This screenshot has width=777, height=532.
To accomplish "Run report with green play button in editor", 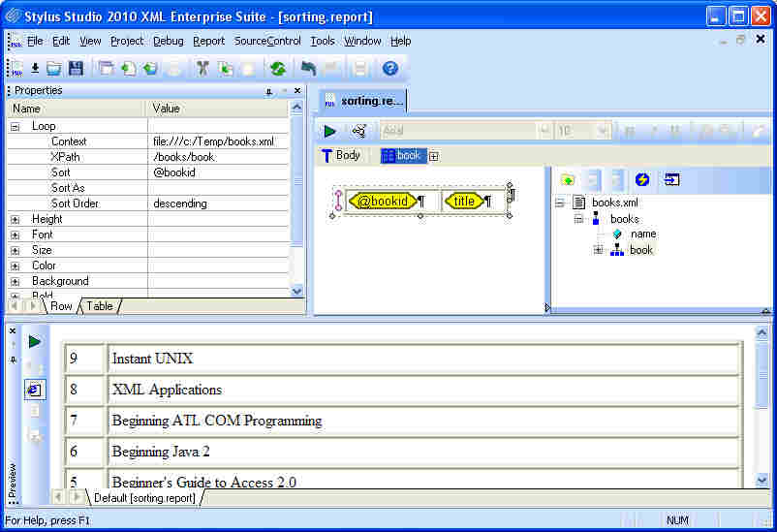I will (330, 131).
